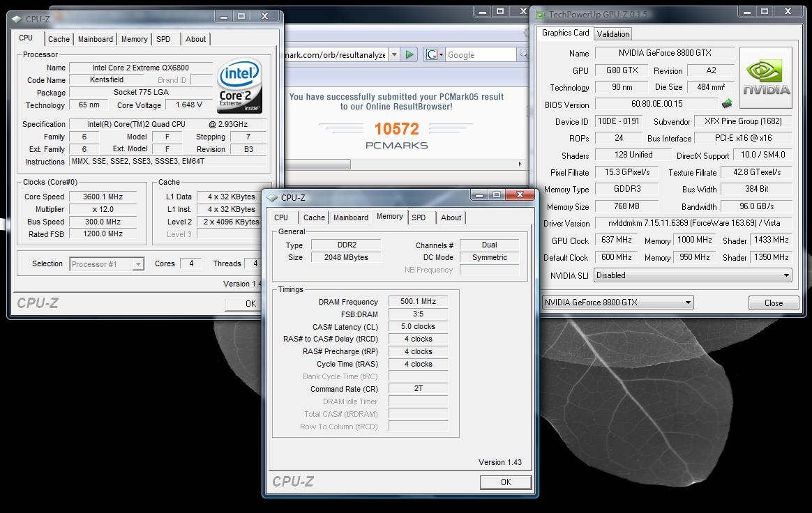This screenshot has height=513, width=812.
Task: Open Memory tab in back CPU-Z window
Action: (x=134, y=39)
